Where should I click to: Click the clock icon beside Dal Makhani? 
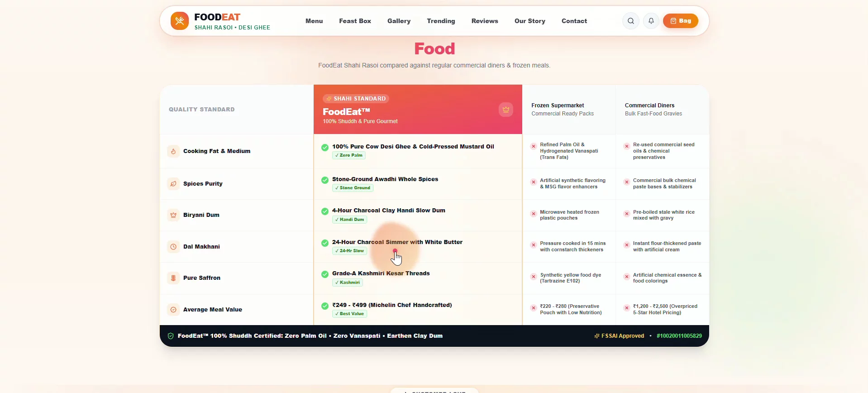click(x=173, y=247)
